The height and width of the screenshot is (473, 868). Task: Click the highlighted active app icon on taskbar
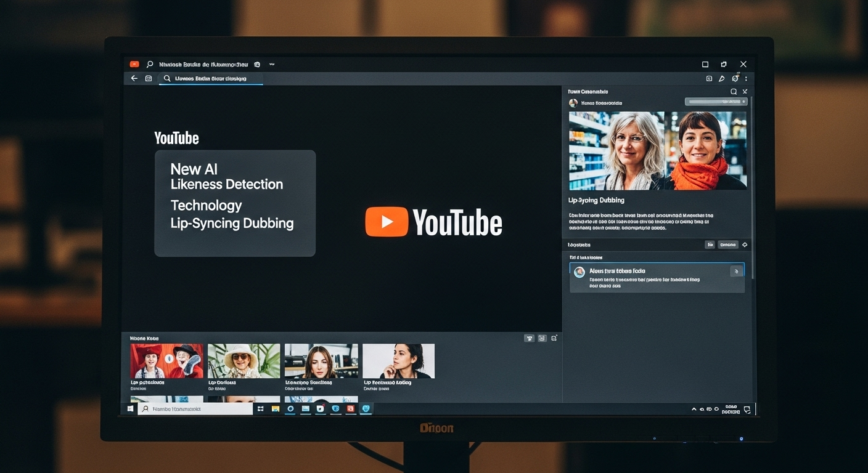coord(366,408)
